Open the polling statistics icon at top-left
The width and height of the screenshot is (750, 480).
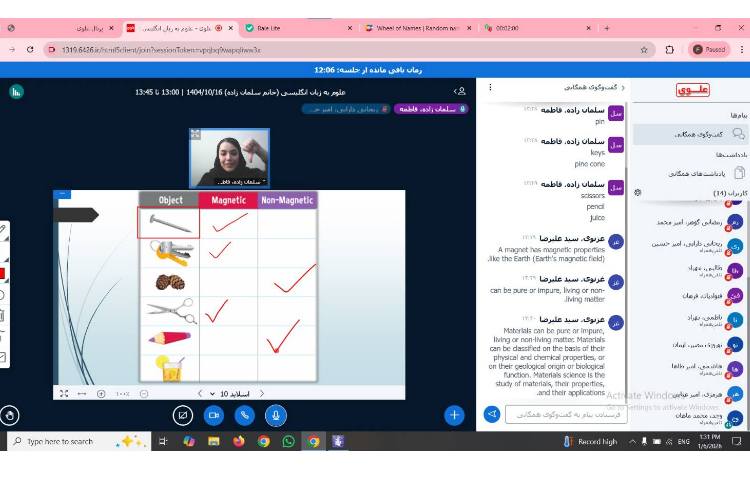point(16,91)
